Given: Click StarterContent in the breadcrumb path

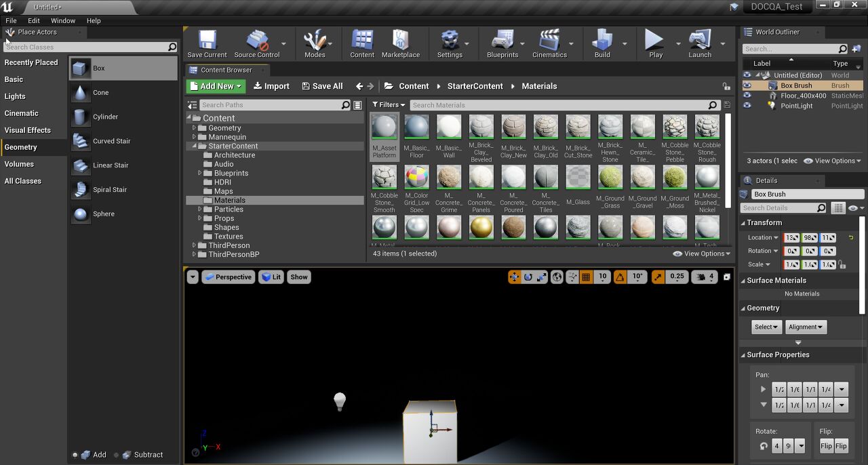Looking at the screenshot, I should tap(475, 86).
